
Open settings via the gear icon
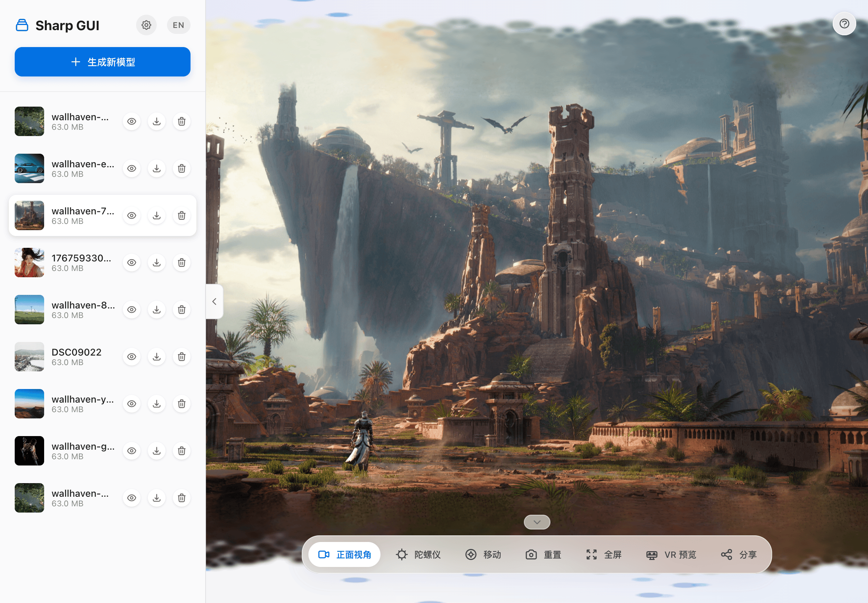pyautogui.click(x=146, y=25)
